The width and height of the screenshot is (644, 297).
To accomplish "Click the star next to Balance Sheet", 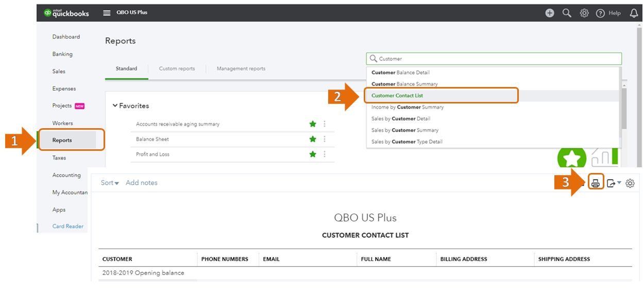I will (x=313, y=139).
